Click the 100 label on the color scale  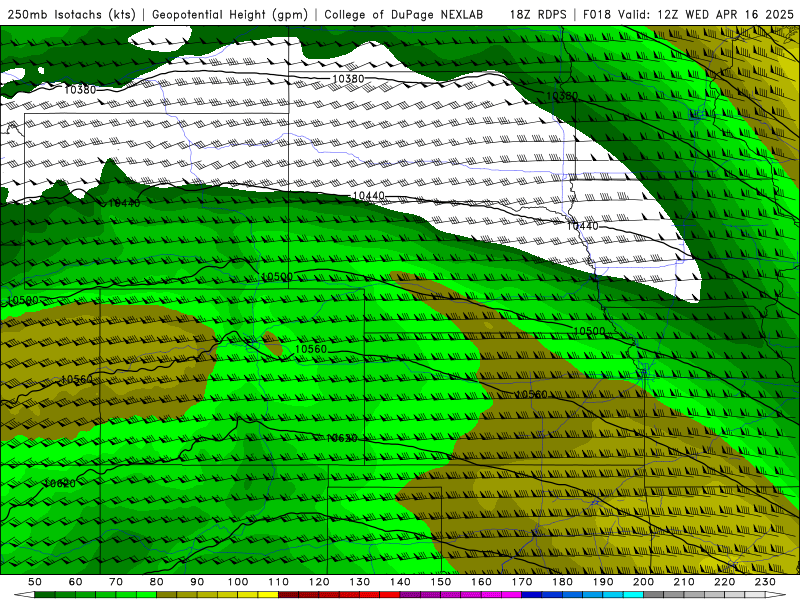point(238,582)
